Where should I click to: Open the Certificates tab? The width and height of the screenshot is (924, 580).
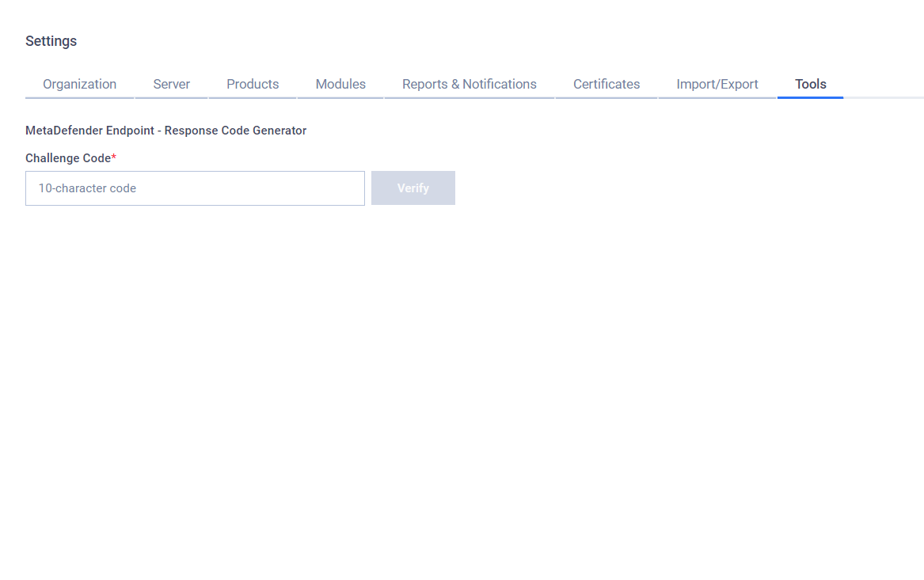pos(606,84)
